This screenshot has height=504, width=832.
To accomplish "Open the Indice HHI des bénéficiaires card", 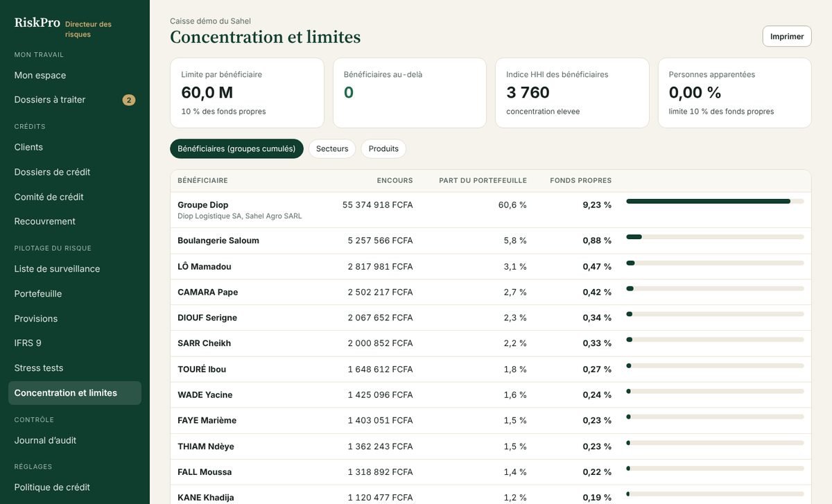I will click(x=572, y=93).
